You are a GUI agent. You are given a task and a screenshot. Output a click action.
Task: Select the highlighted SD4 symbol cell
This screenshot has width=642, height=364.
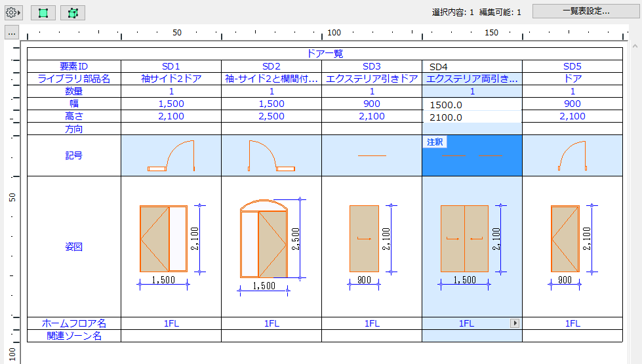472,155
